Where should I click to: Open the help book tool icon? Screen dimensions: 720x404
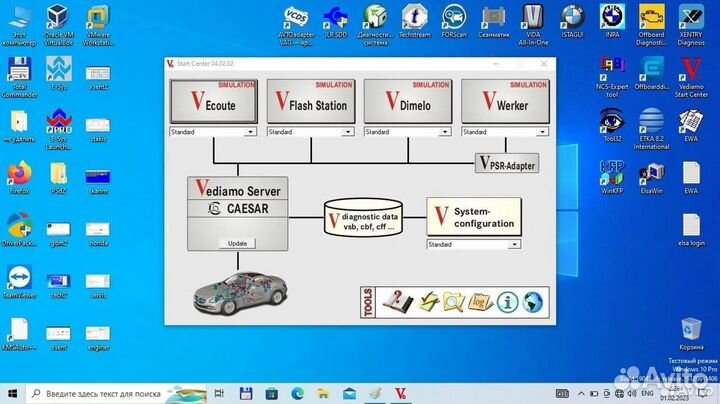[397, 301]
